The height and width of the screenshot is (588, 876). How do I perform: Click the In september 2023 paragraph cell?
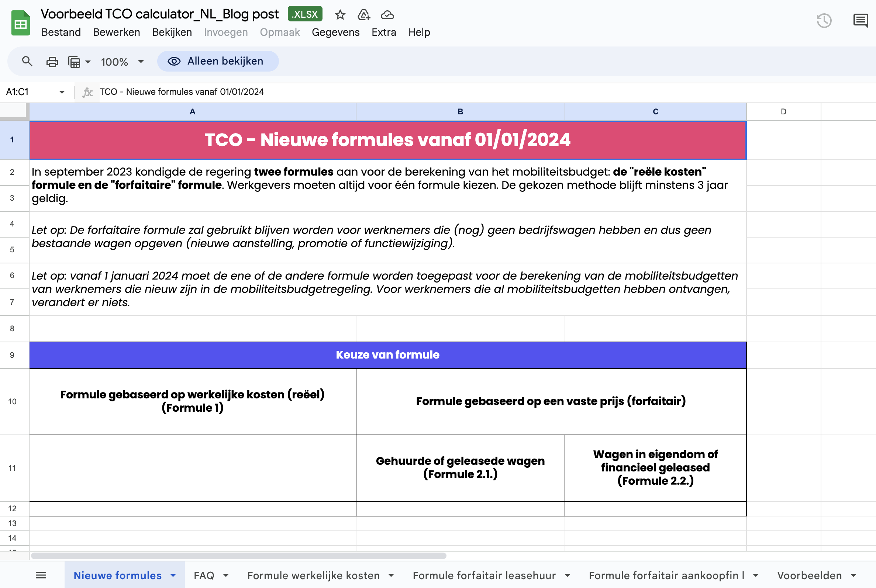click(x=388, y=185)
